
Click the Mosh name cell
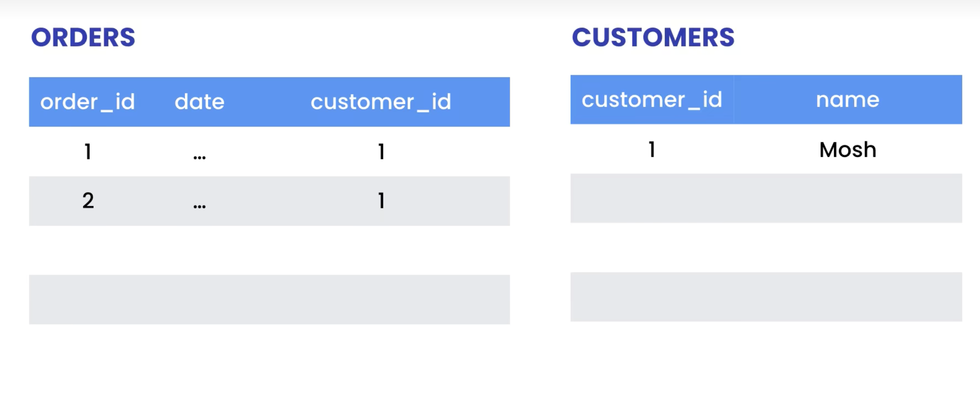click(x=847, y=149)
